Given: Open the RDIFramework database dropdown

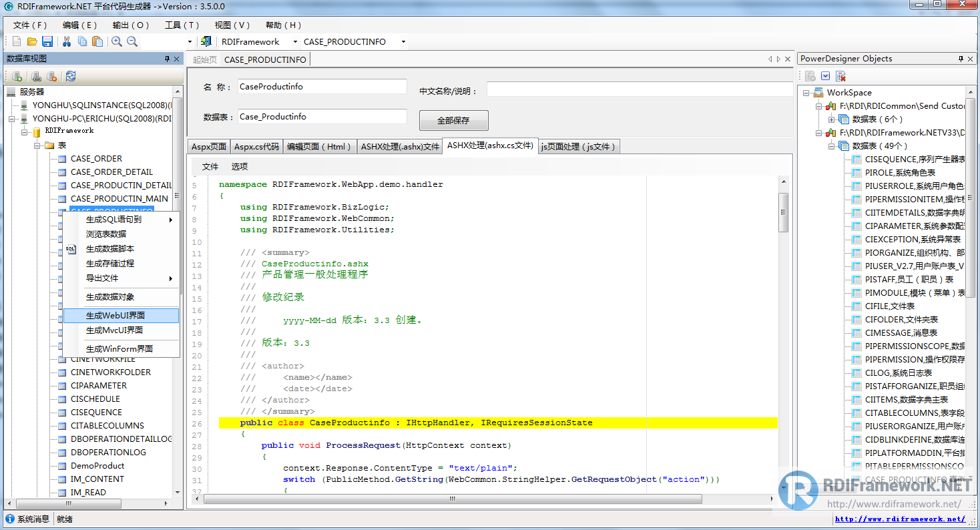Looking at the screenshot, I should (296, 41).
